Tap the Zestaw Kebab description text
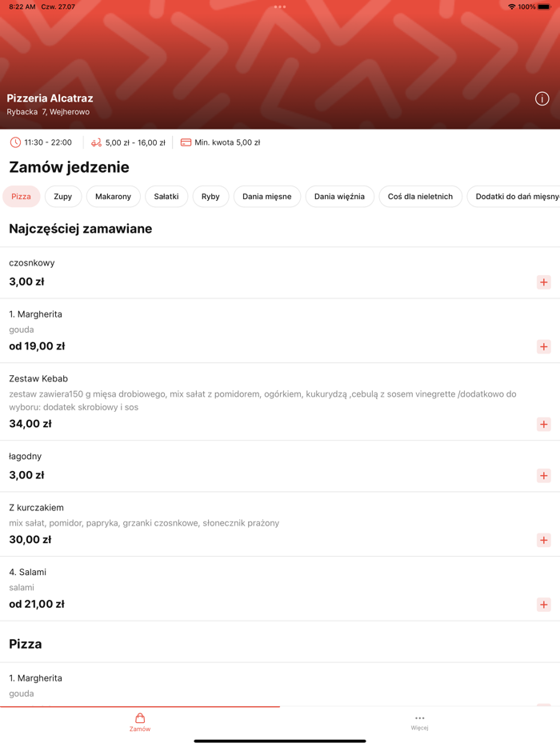Image resolution: width=560 pixels, height=747 pixels. [262, 401]
